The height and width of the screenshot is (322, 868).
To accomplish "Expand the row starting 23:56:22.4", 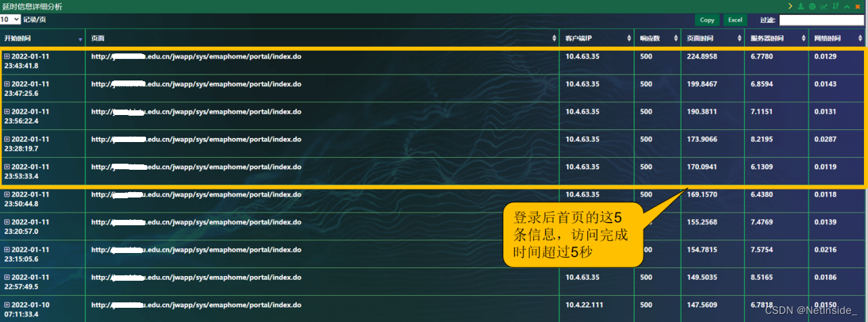I will [x=7, y=112].
